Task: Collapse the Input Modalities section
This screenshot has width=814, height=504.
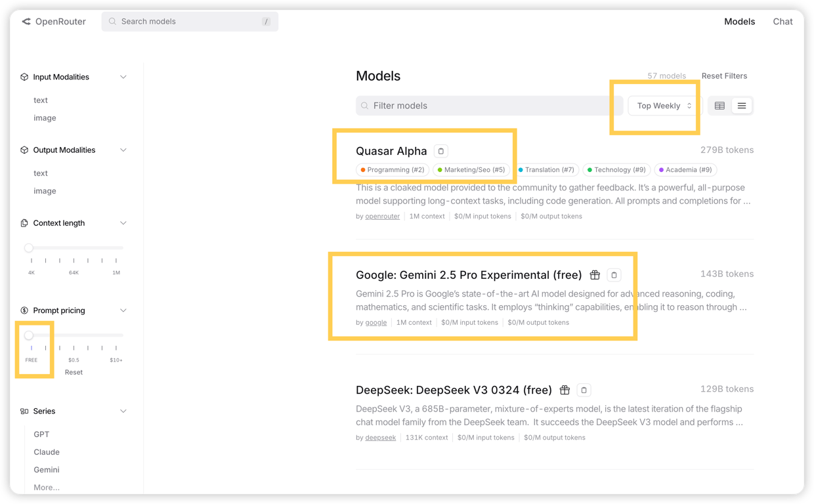Action: pos(123,77)
